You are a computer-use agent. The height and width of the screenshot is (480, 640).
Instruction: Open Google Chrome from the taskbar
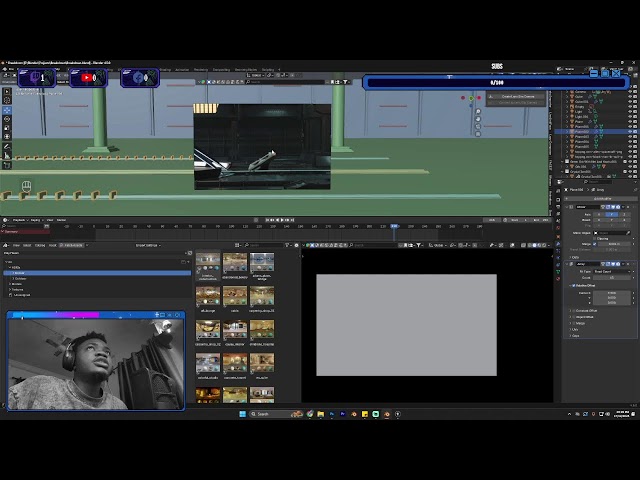point(310,414)
